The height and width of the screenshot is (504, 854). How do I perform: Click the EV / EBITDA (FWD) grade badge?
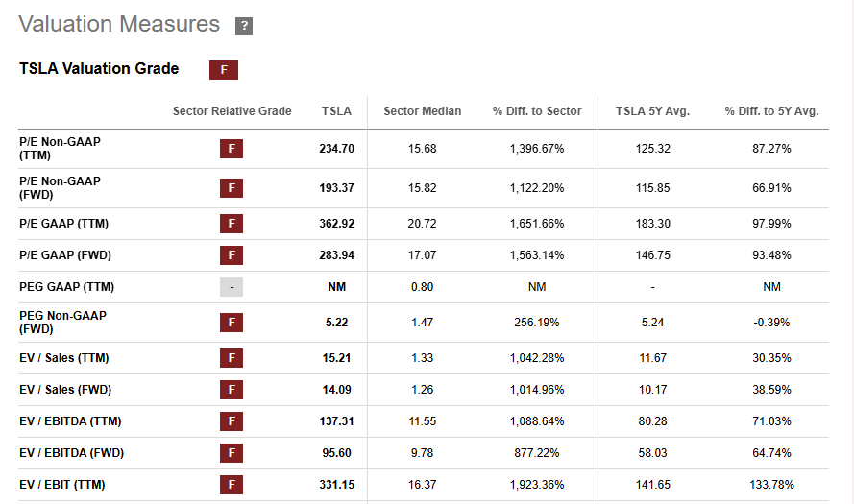231,453
